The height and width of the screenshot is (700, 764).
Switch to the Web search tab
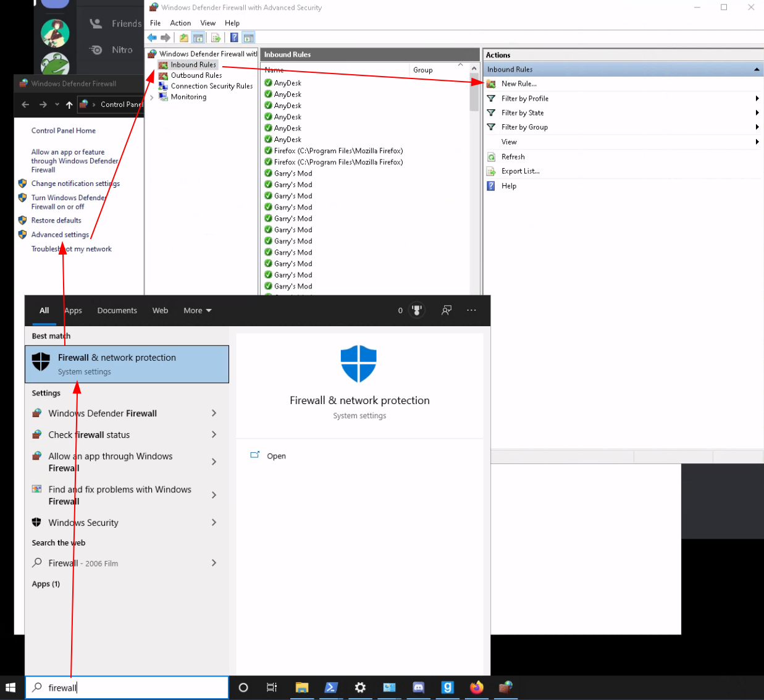(160, 310)
